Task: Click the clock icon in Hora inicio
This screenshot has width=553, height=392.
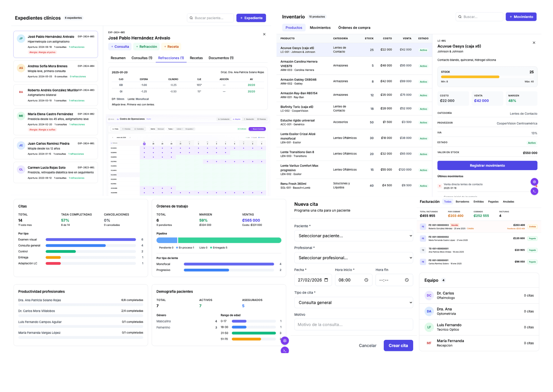Action: (x=366, y=280)
